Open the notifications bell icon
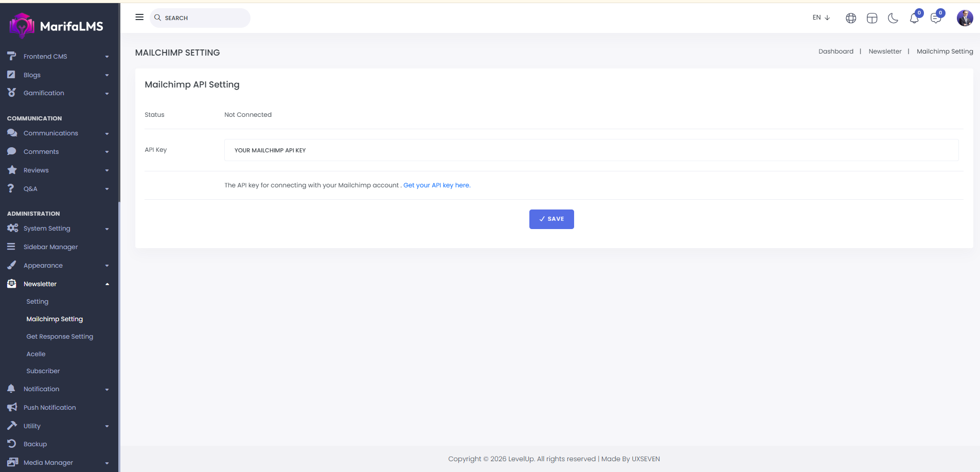980x472 pixels. pyautogui.click(x=914, y=19)
